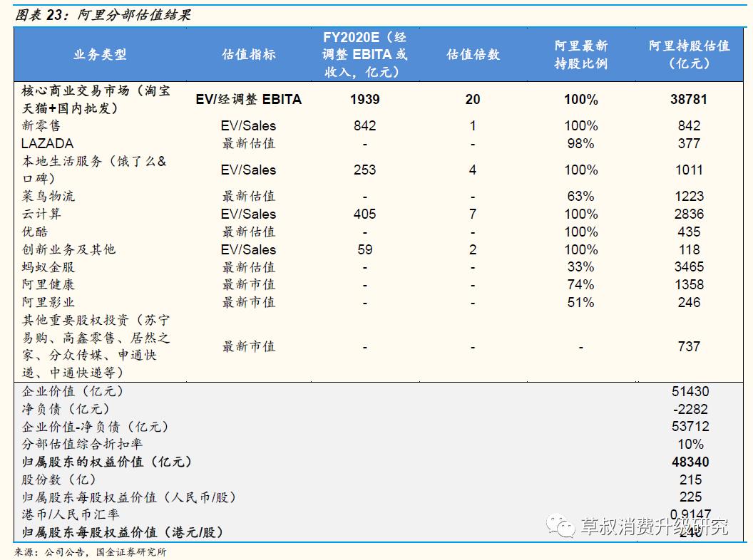This screenshot has width=753, height=560.
Task: Select the 38781 valuation cell for 核心商业交易市场
Action: [690, 100]
